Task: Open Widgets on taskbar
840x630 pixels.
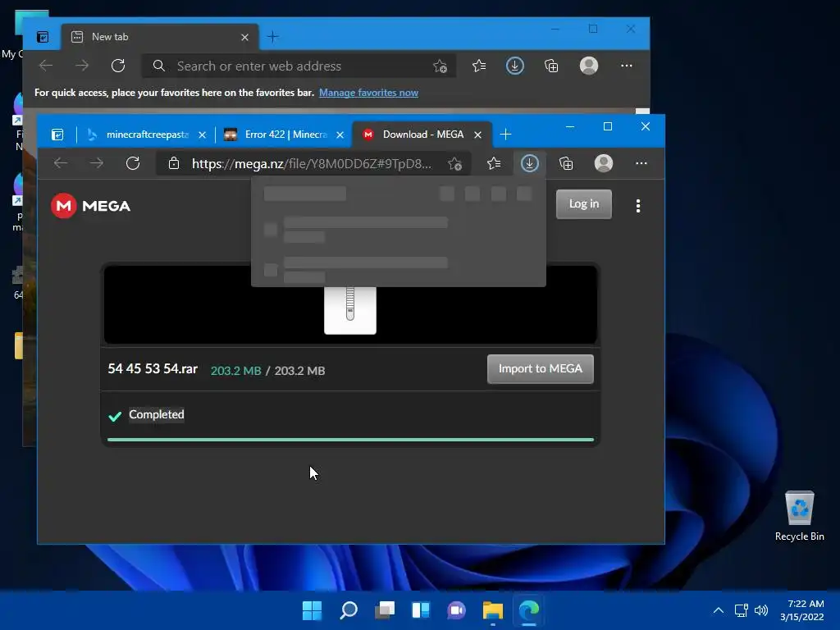Action: (421, 609)
